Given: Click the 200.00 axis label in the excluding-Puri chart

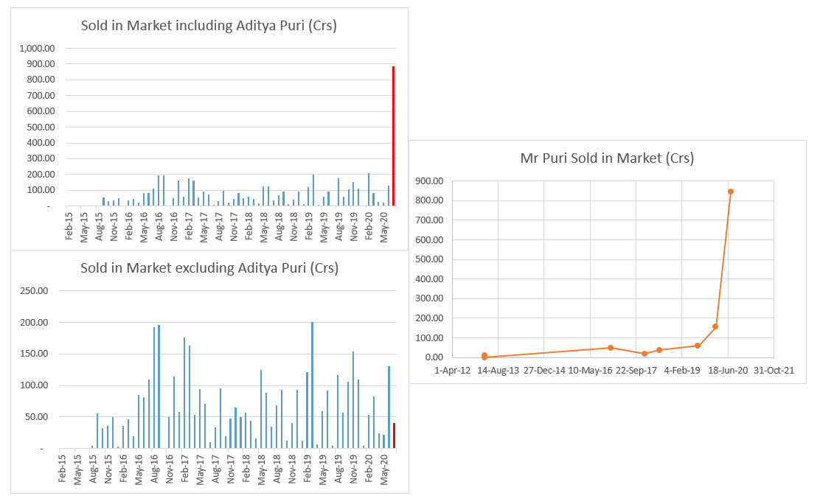Looking at the screenshot, I should (x=34, y=323).
